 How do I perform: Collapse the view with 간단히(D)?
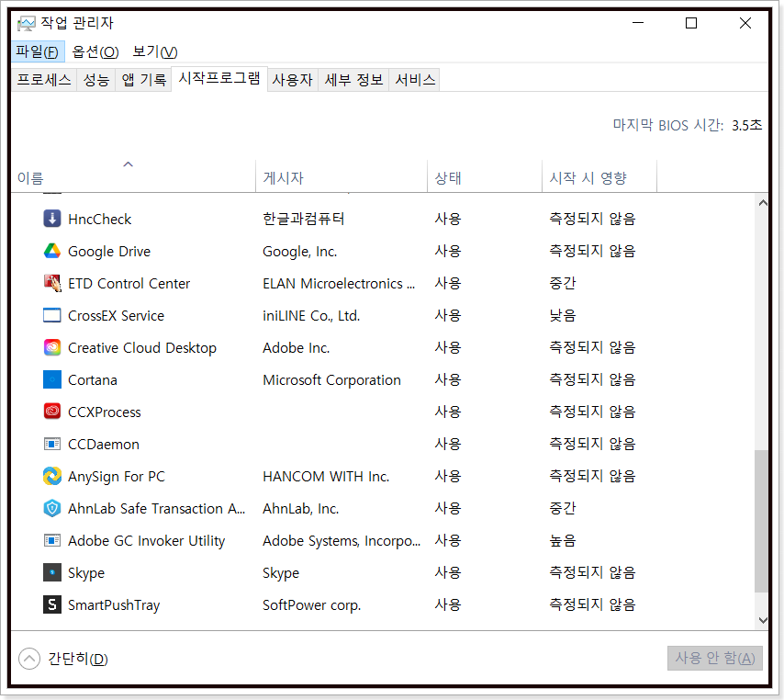tap(63, 659)
